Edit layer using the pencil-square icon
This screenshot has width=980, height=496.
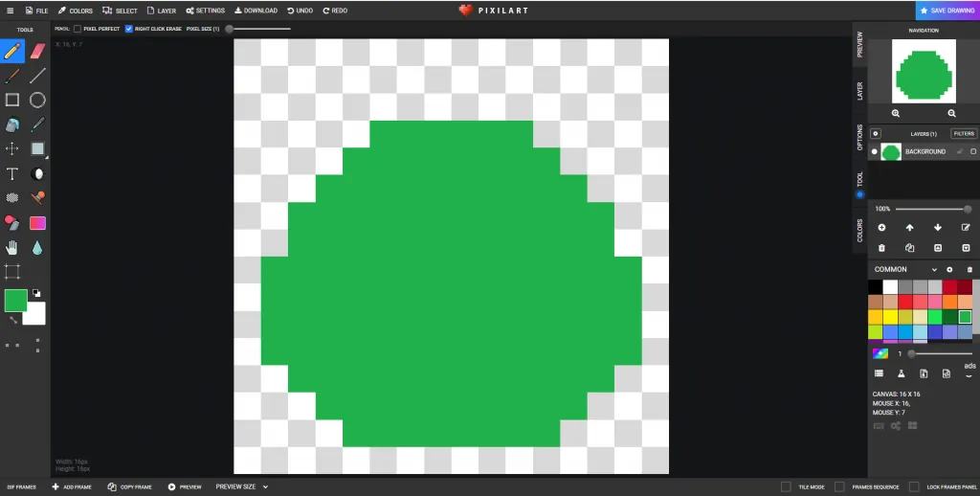click(967, 228)
